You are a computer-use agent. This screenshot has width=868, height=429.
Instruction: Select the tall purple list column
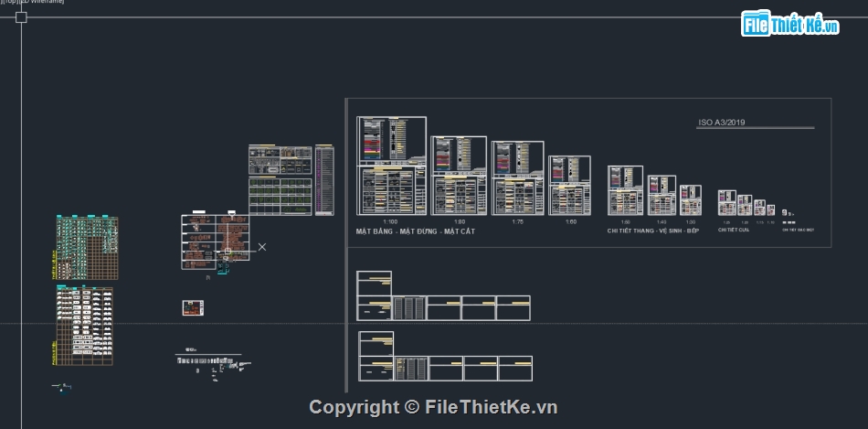tap(324, 180)
